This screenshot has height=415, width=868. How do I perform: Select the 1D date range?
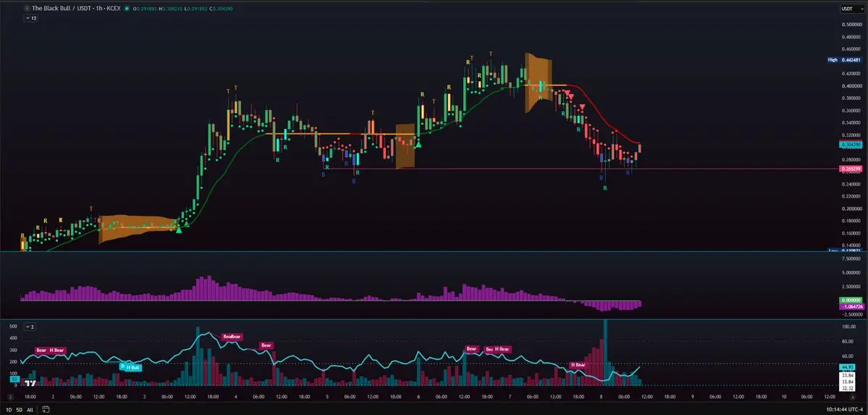[10, 409]
